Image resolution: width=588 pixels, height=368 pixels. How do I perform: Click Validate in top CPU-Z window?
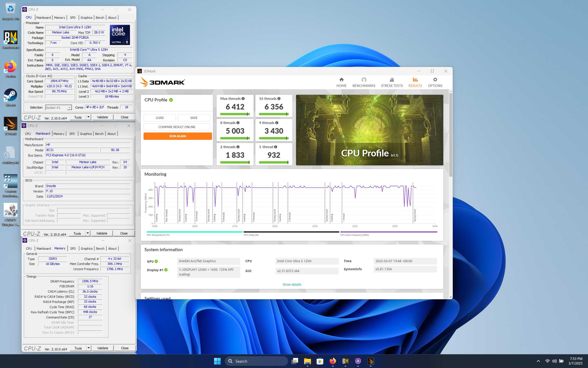point(102,117)
